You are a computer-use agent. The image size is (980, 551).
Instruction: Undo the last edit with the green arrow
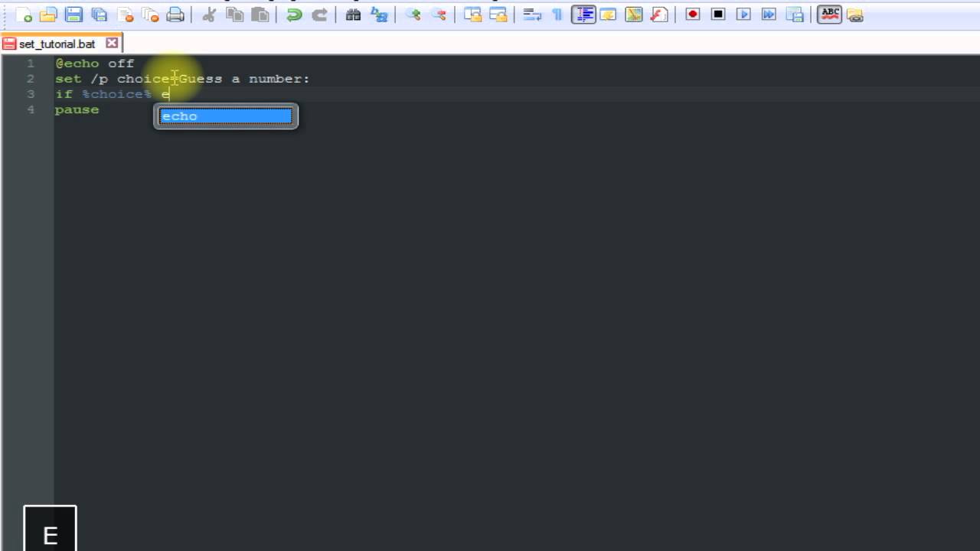coord(294,15)
